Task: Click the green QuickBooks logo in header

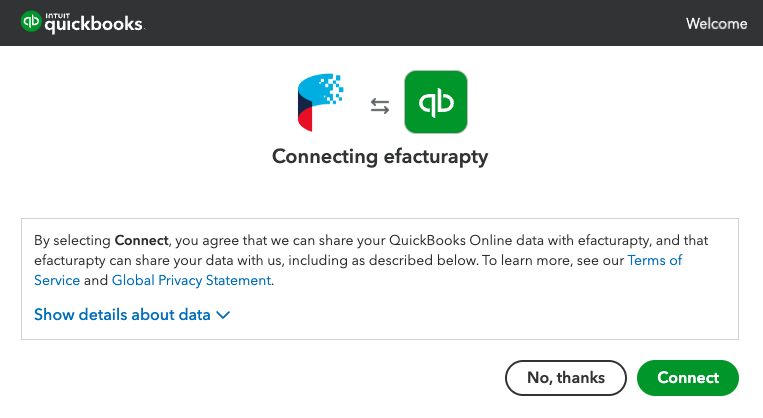Action: pyautogui.click(x=30, y=23)
